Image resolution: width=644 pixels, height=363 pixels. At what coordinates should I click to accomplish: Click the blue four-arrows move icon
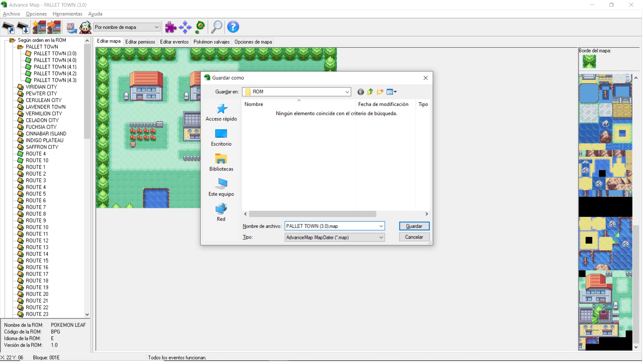click(x=185, y=27)
